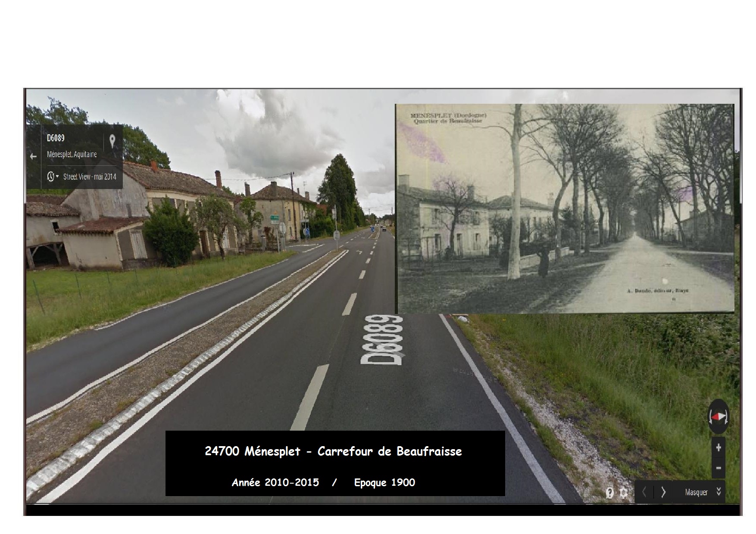The image size is (756, 534).
Task: Open the time travel clock icon
Action: 50,177
